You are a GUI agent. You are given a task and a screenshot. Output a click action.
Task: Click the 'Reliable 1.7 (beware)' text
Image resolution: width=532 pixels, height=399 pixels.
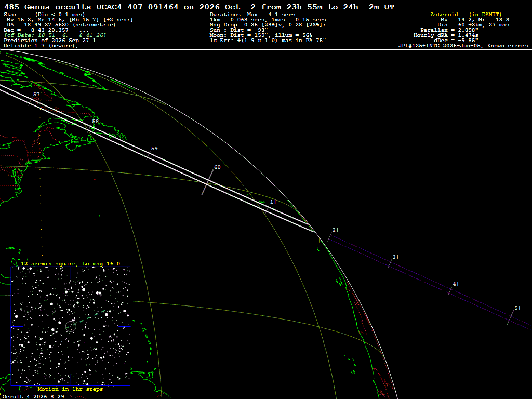point(41,46)
